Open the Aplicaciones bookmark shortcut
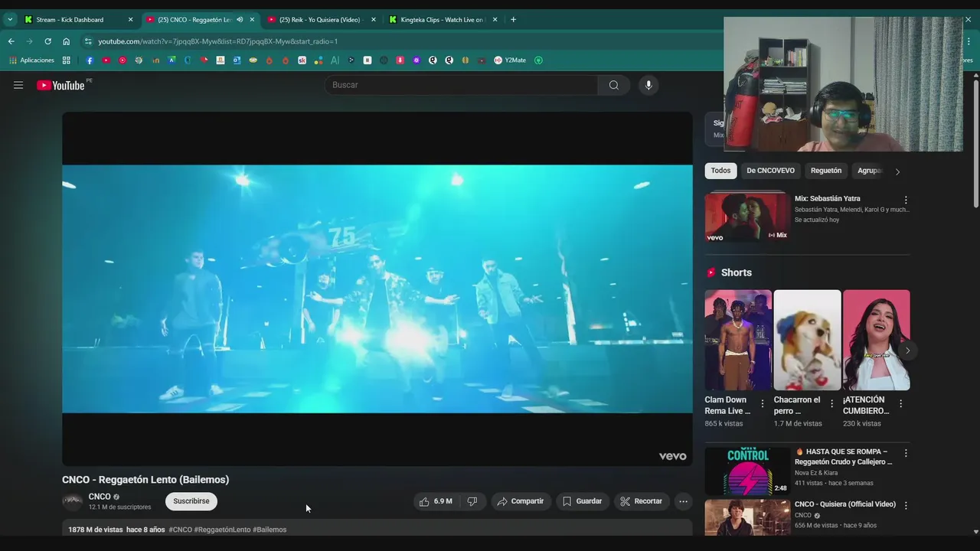Viewport: 980px width, 551px height. click(x=31, y=60)
